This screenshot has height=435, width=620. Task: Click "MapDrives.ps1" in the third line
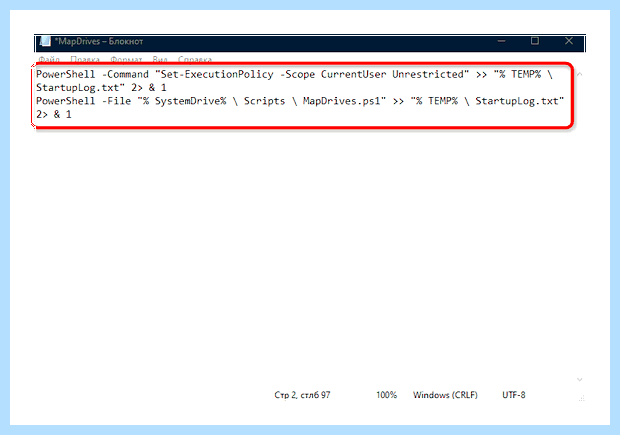341,101
